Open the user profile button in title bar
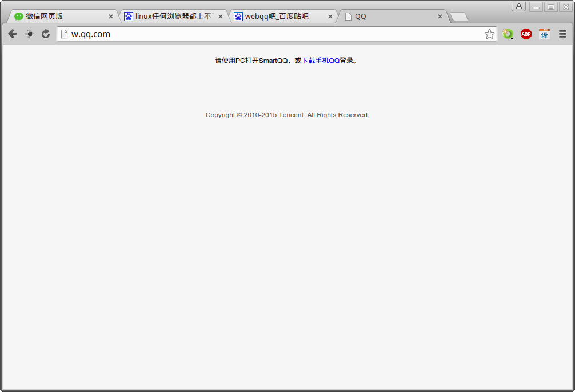Viewport: 575px width, 392px height. tap(519, 6)
